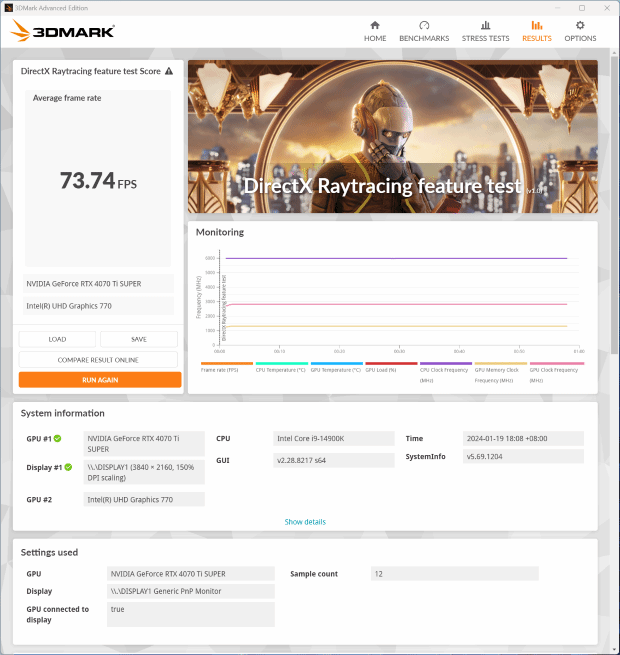Switch to the HOME tab label
This screenshot has width=620, height=655.
(x=375, y=38)
